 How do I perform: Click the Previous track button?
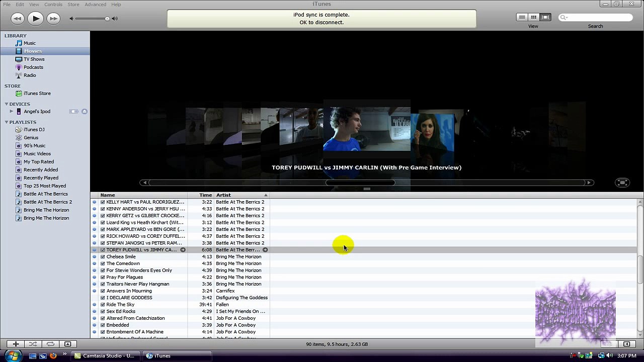click(x=17, y=19)
